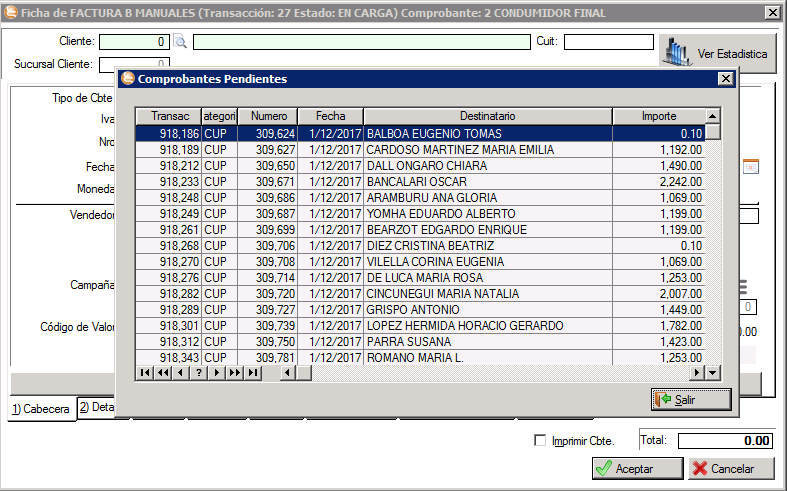Jump to first record in grid navigator
This screenshot has width=787, height=491.
pyautogui.click(x=145, y=373)
